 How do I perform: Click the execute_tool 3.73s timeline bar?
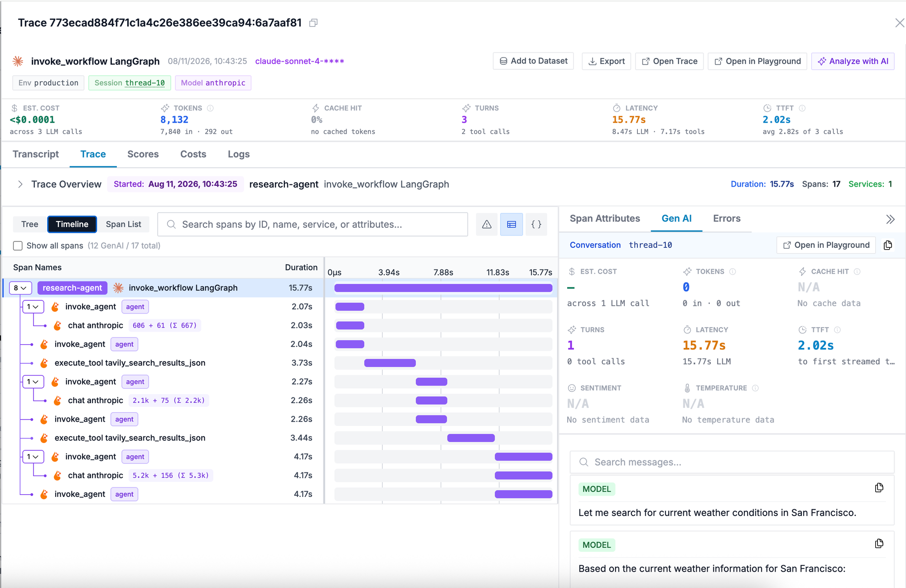tap(390, 363)
